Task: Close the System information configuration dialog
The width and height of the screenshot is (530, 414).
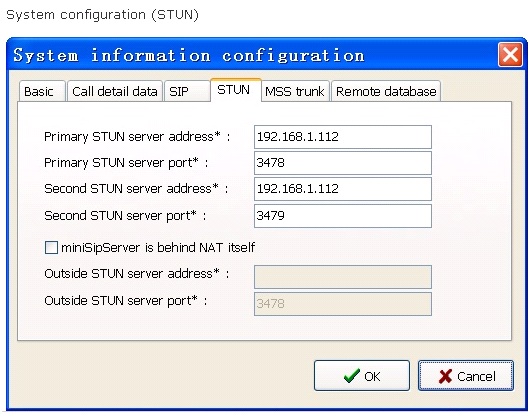Action: coord(510,54)
